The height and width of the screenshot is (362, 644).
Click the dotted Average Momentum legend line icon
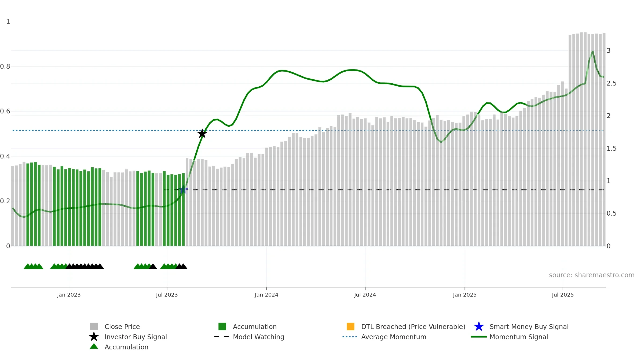tap(350, 337)
